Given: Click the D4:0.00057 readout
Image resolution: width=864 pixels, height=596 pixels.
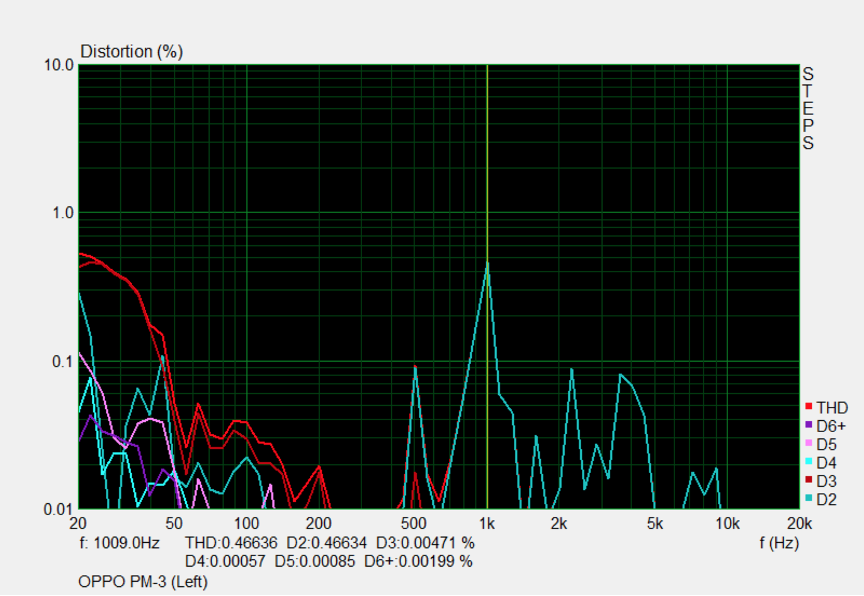Looking at the screenshot, I should (225, 561).
